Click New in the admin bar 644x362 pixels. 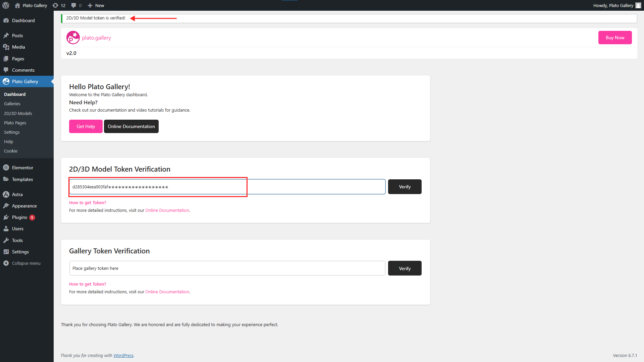[96, 5]
